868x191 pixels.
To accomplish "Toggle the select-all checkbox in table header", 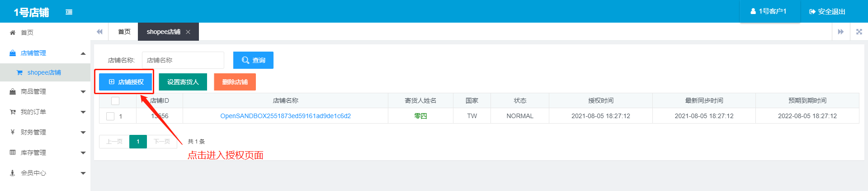I will pos(115,101).
